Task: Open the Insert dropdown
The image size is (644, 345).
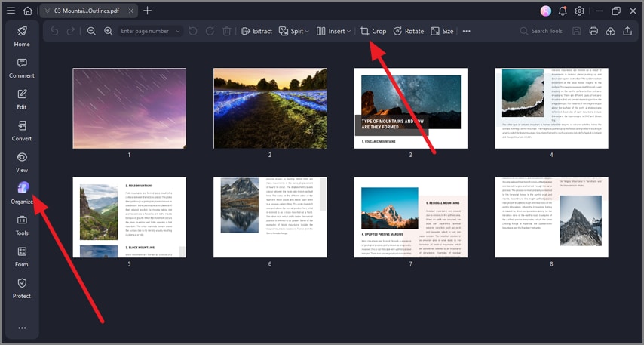Action: (333, 31)
